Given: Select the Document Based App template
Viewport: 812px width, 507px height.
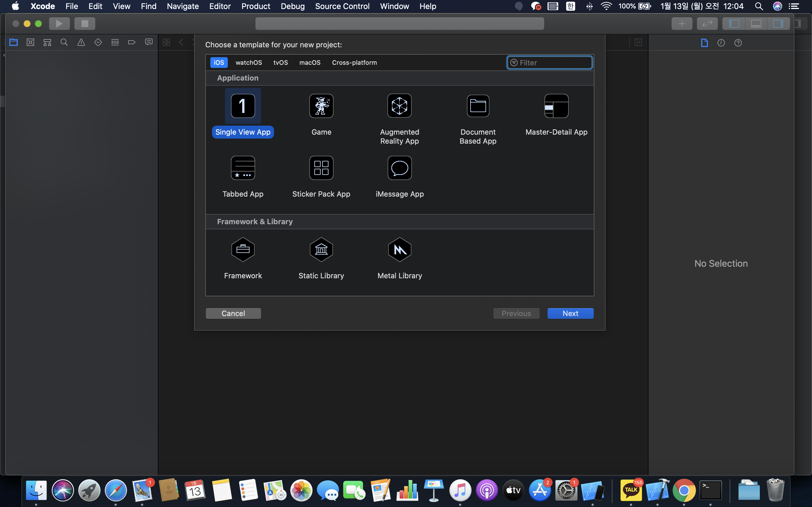Looking at the screenshot, I should 478,106.
